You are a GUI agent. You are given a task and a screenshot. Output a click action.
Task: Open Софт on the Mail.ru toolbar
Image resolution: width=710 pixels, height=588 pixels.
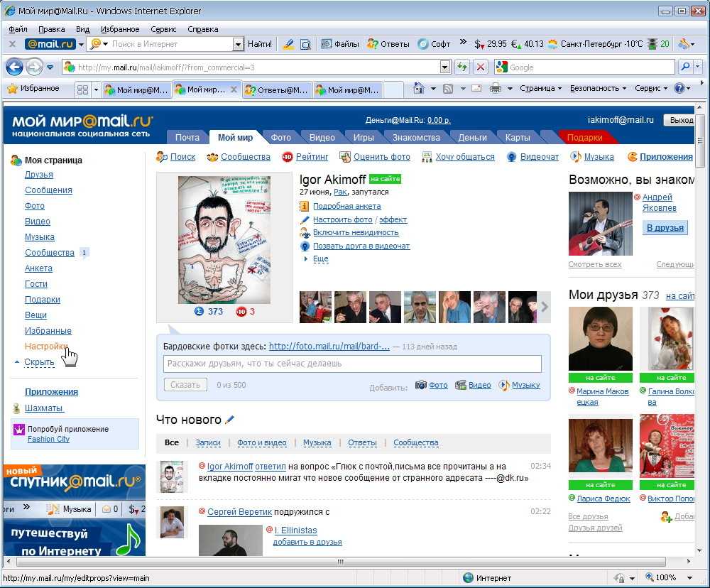(435, 44)
